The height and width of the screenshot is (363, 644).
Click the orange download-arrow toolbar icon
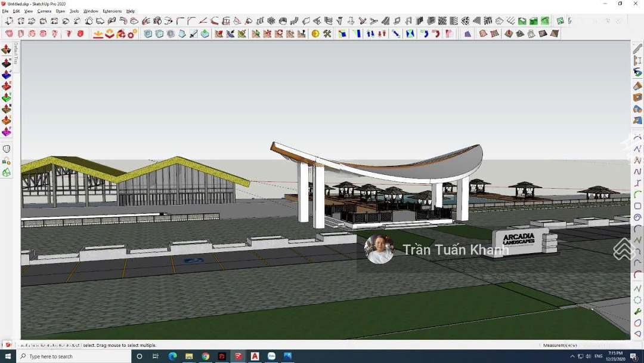(98, 34)
